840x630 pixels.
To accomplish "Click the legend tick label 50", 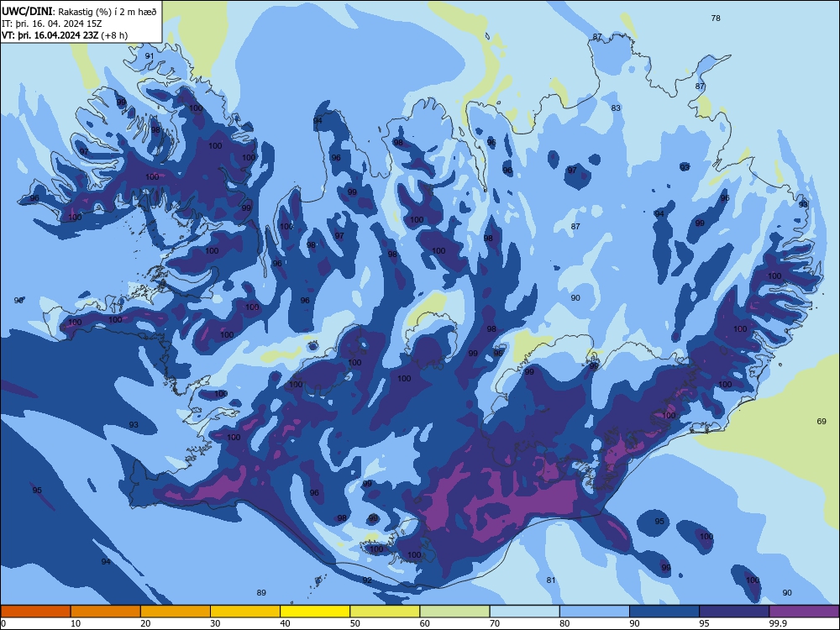I will click(354, 623).
